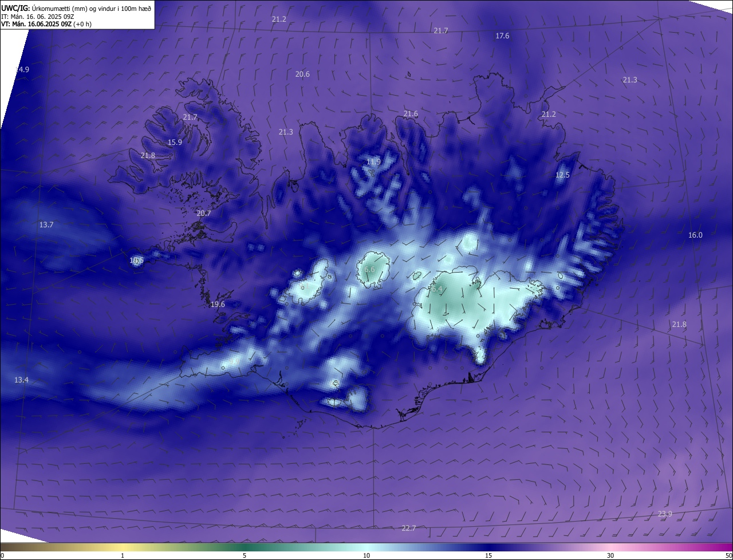
Task: Click the legend tick label 30
Action: coord(610,556)
